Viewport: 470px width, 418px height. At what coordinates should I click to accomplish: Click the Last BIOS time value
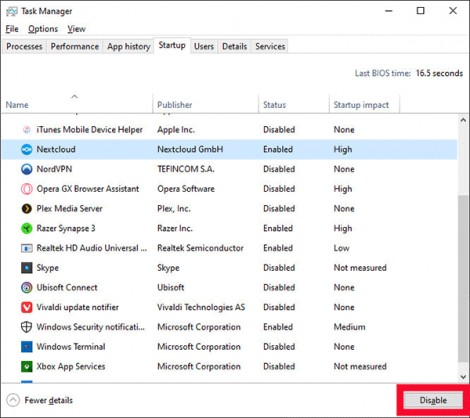pyautogui.click(x=439, y=73)
